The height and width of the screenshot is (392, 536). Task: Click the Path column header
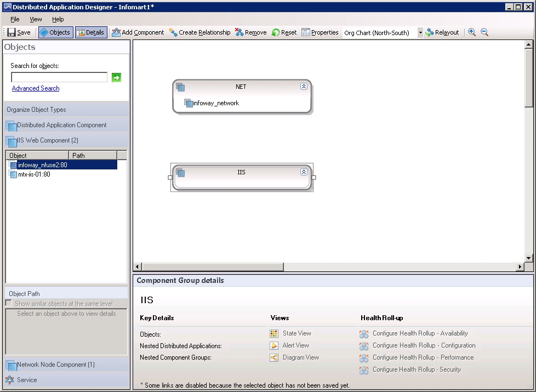click(93, 155)
